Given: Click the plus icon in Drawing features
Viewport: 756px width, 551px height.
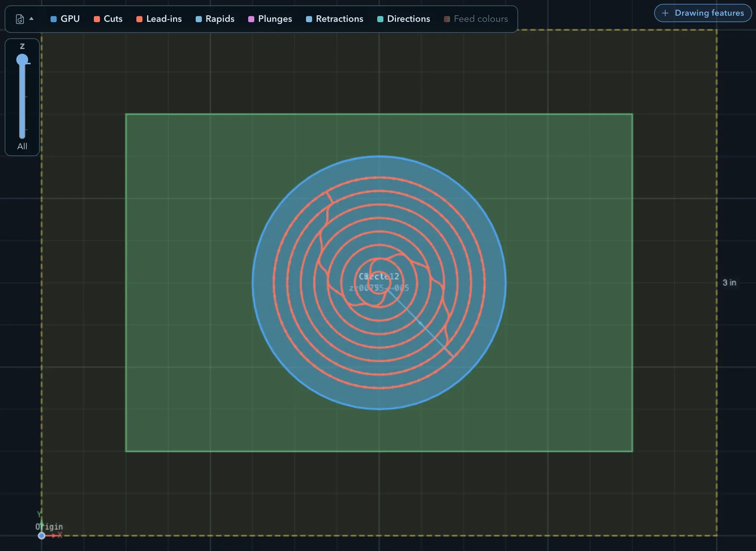Looking at the screenshot, I should pos(665,13).
